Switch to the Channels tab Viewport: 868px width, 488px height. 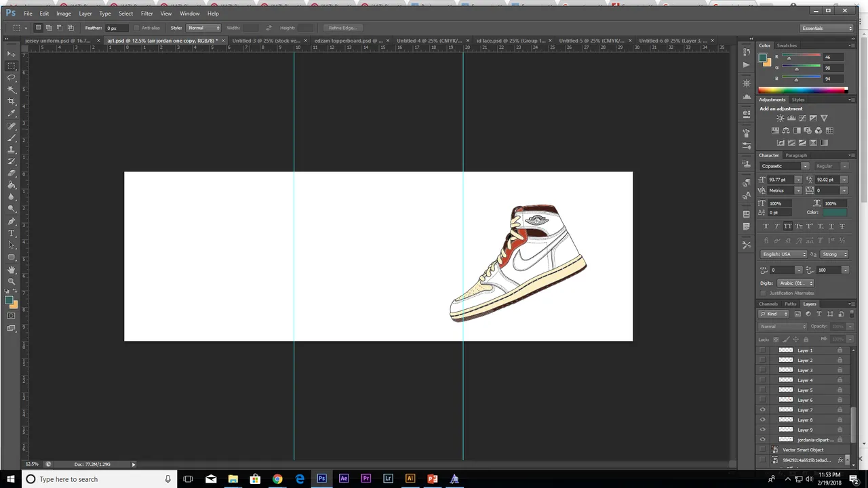pyautogui.click(x=768, y=304)
